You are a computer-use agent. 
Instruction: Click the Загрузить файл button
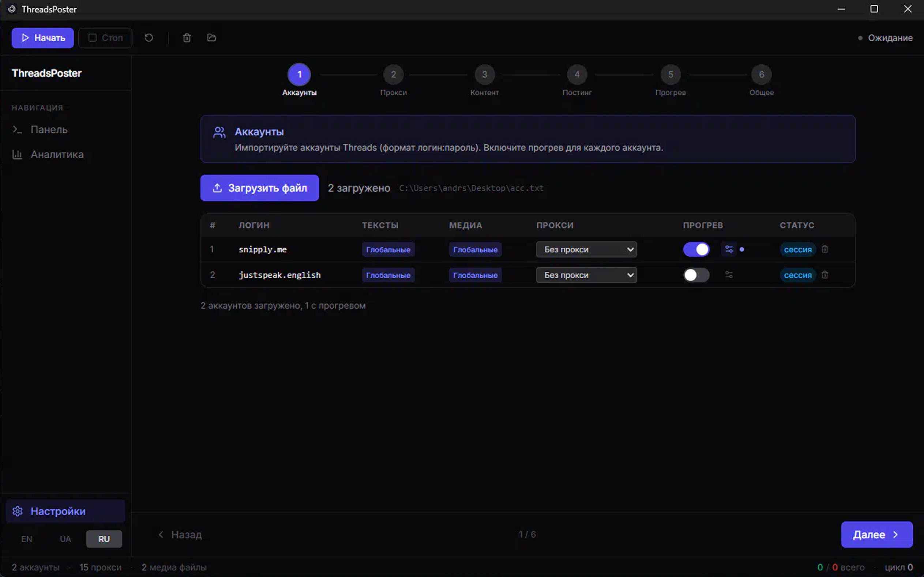(259, 188)
